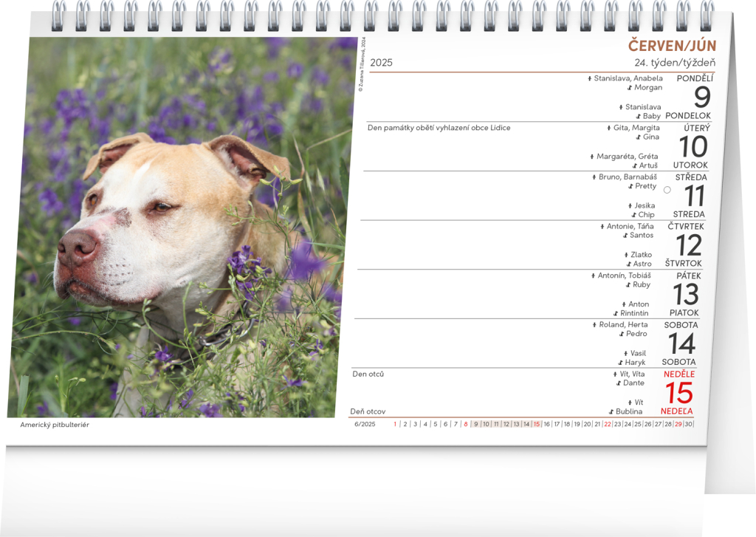
Task: Click day 29 in the bottom month strip
Action: click(678, 424)
